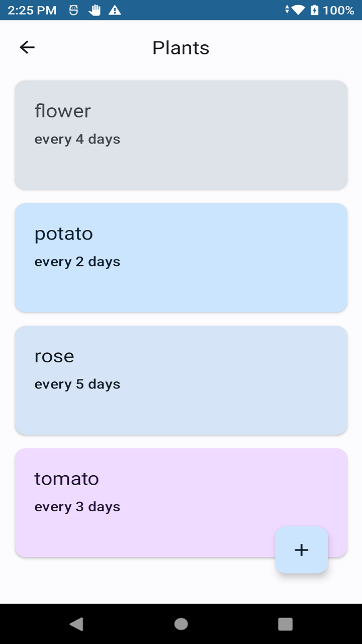
Task: Click the 'every 5 days' text
Action: [77, 384]
